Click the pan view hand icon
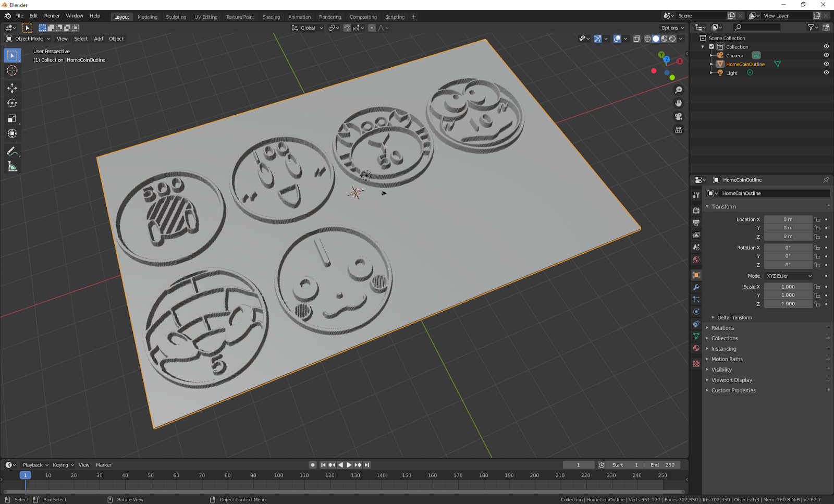 [x=679, y=103]
